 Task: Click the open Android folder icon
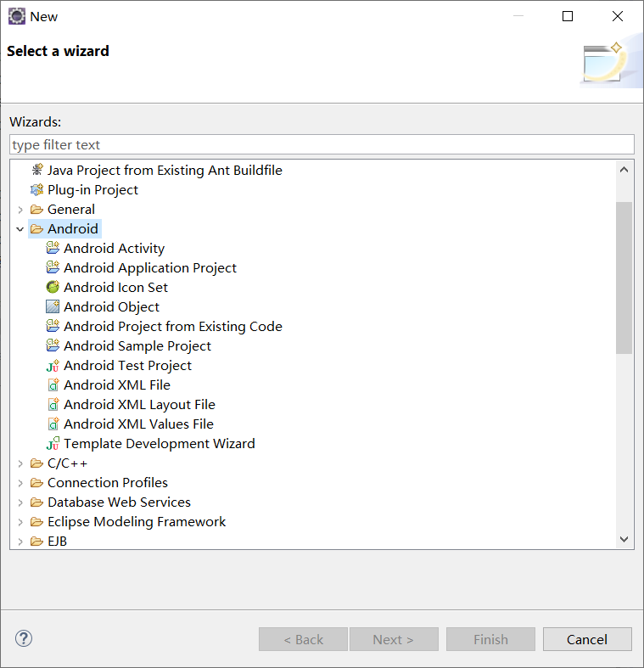(x=37, y=229)
